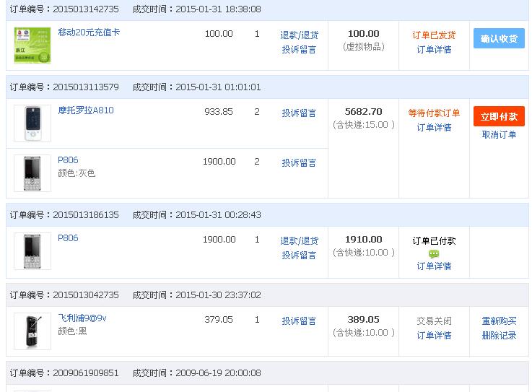Viewport: 532px width, 392px height.
Task: Open 投诉留言 for the 摩托罗拉A810 item
Action: tap(299, 113)
